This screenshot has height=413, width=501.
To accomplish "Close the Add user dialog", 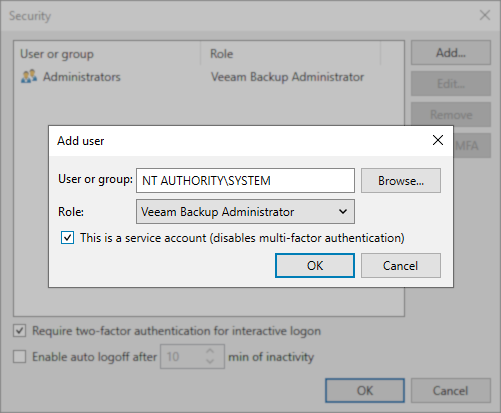I will [x=438, y=140].
